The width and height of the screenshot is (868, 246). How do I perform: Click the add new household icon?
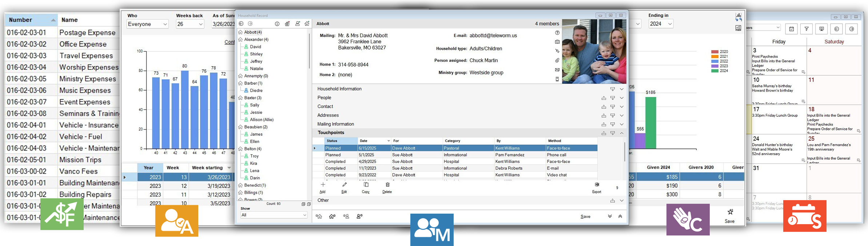coord(307,24)
